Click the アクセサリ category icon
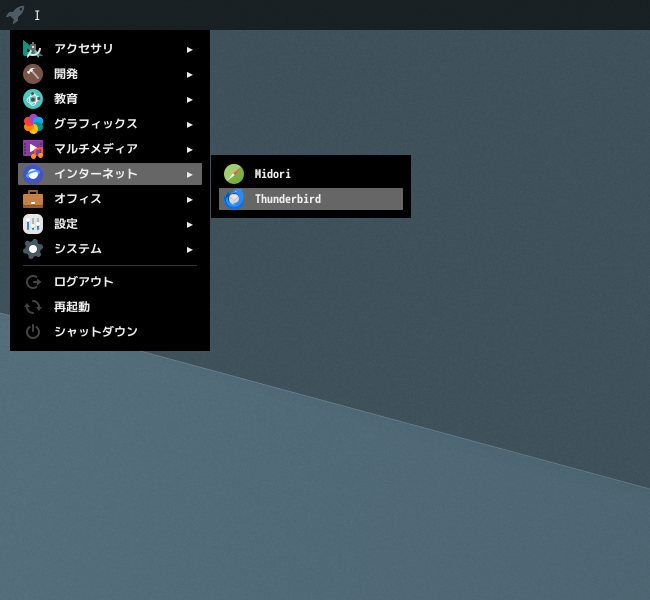This screenshot has width=650, height=600. coord(33,49)
